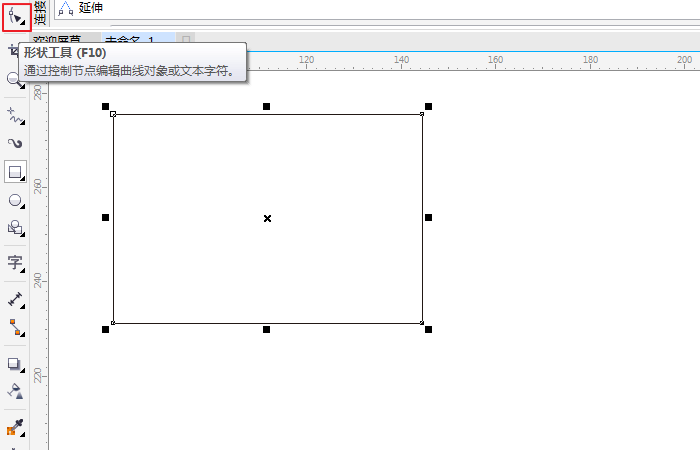This screenshot has height=450, width=700.
Task: Click the top-right selection handle
Action: click(428, 106)
